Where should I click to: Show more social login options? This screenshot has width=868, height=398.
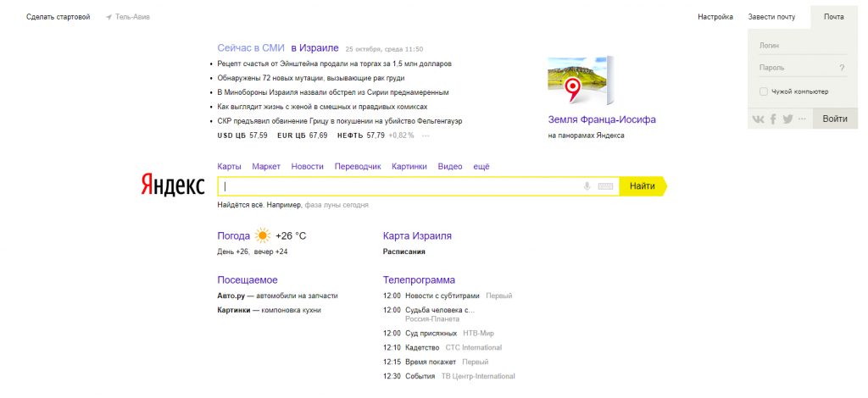coord(803,119)
